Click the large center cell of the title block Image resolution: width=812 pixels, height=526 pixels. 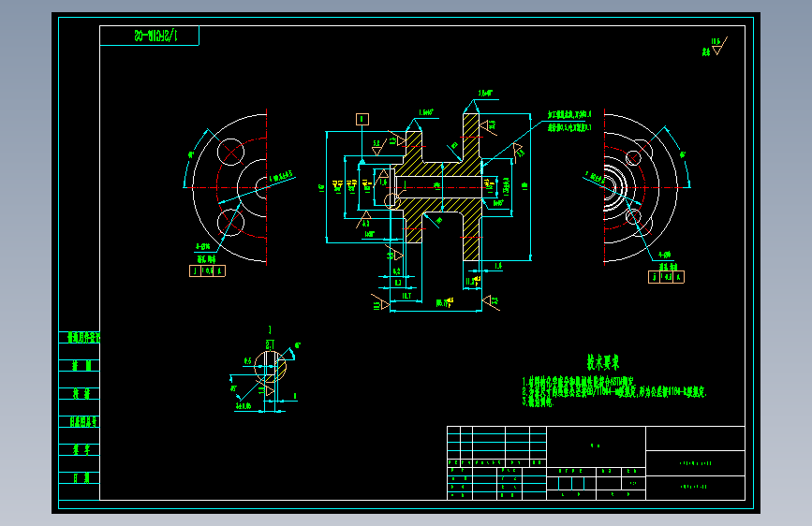tap(596, 446)
